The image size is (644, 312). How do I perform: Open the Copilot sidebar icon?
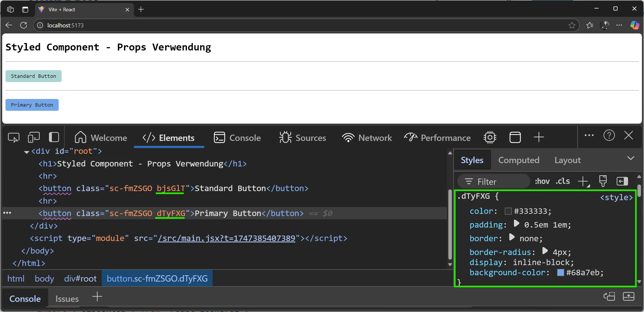click(634, 25)
